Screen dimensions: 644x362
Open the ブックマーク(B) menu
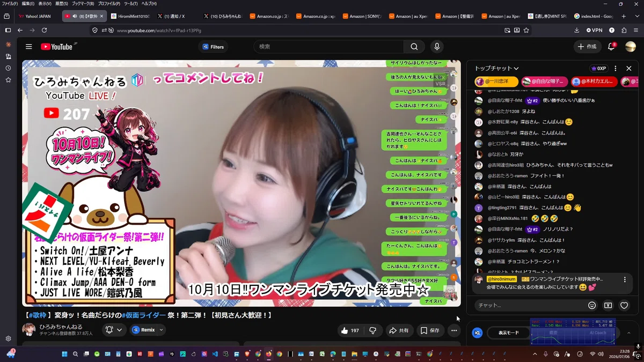point(83,4)
